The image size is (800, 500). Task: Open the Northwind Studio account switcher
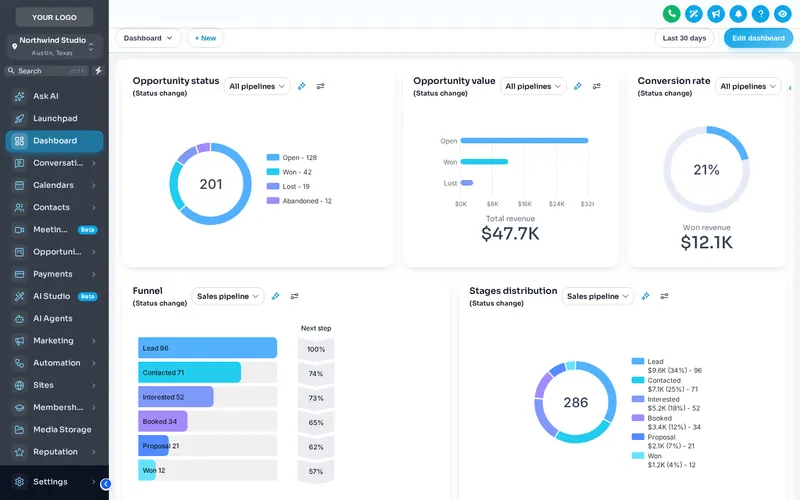click(54, 46)
